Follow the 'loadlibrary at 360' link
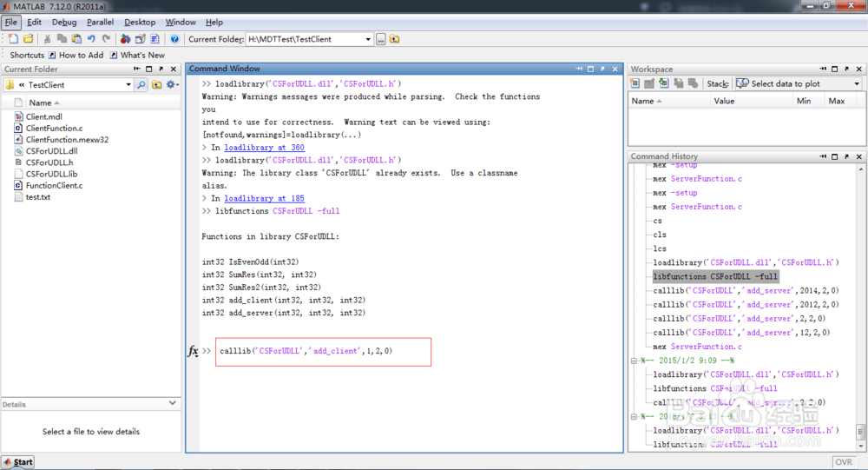 coord(264,148)
